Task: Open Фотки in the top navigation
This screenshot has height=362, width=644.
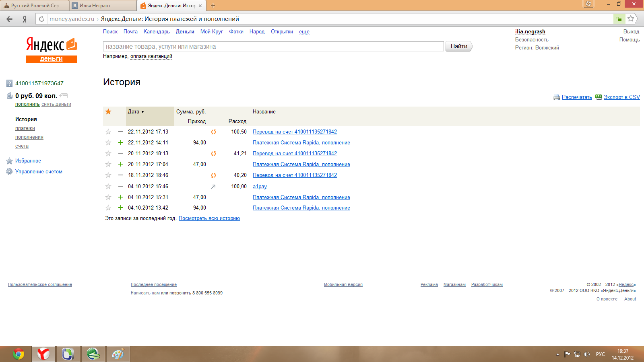Action: [x=236, y=31]
